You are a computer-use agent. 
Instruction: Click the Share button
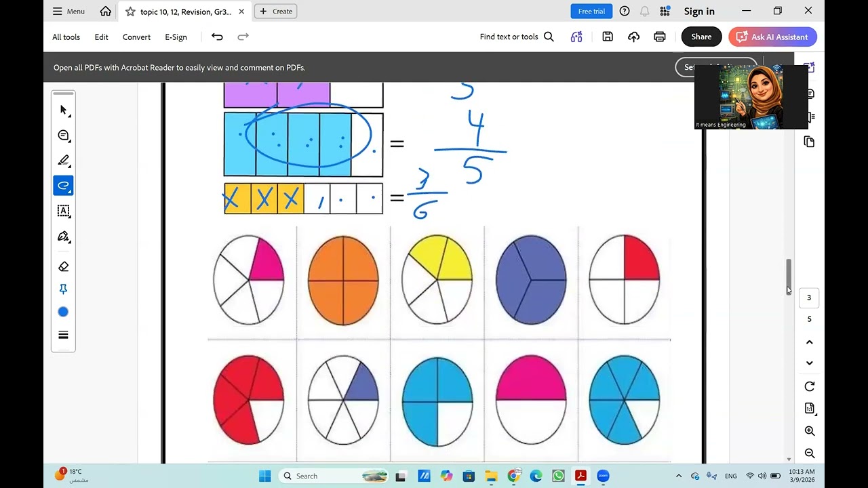pos(701,37)
